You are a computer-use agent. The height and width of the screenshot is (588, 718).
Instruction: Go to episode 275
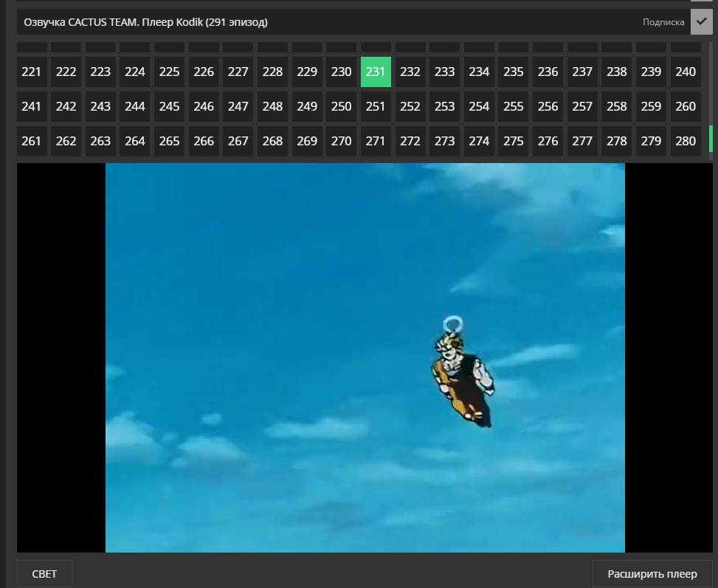[x=514, y=141]
